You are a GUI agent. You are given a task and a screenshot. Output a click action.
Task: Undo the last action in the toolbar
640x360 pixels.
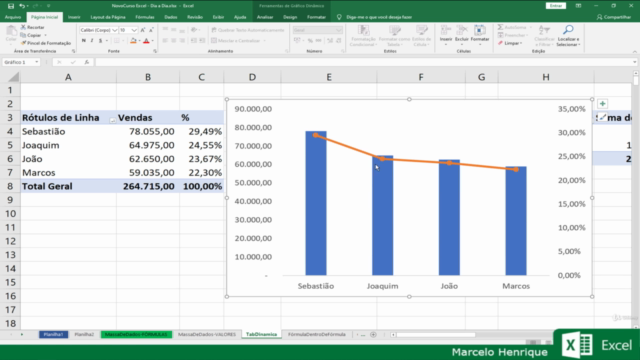coord(22,6)
